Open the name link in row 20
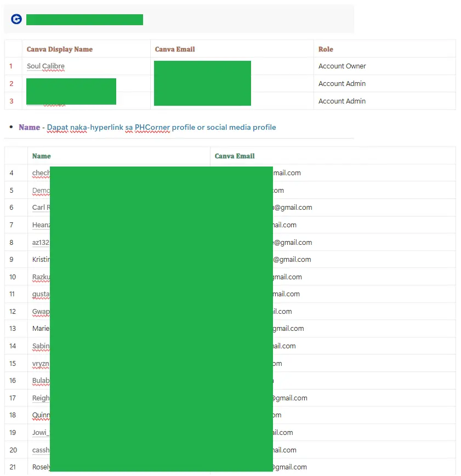The image size is (461, 476). click(x=41, y=450)
